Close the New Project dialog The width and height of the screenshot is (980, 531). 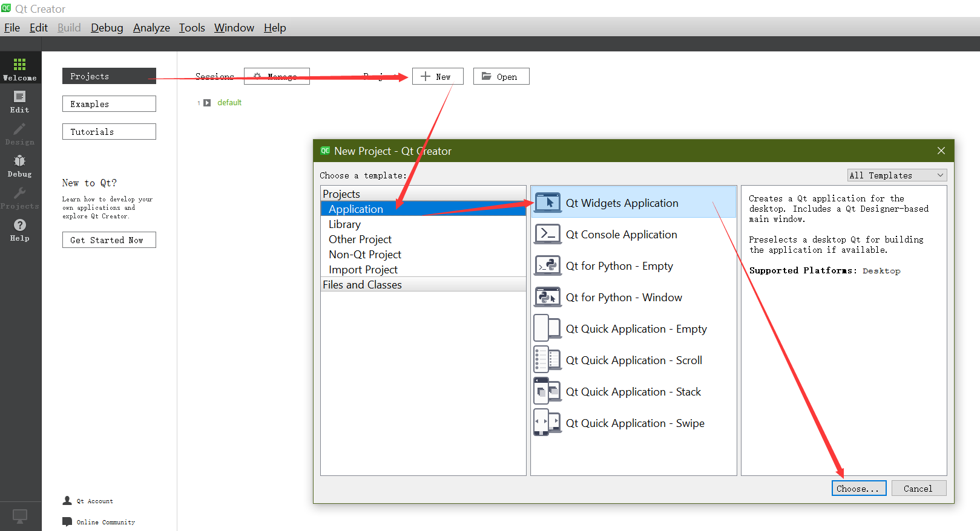click(941, 151)
